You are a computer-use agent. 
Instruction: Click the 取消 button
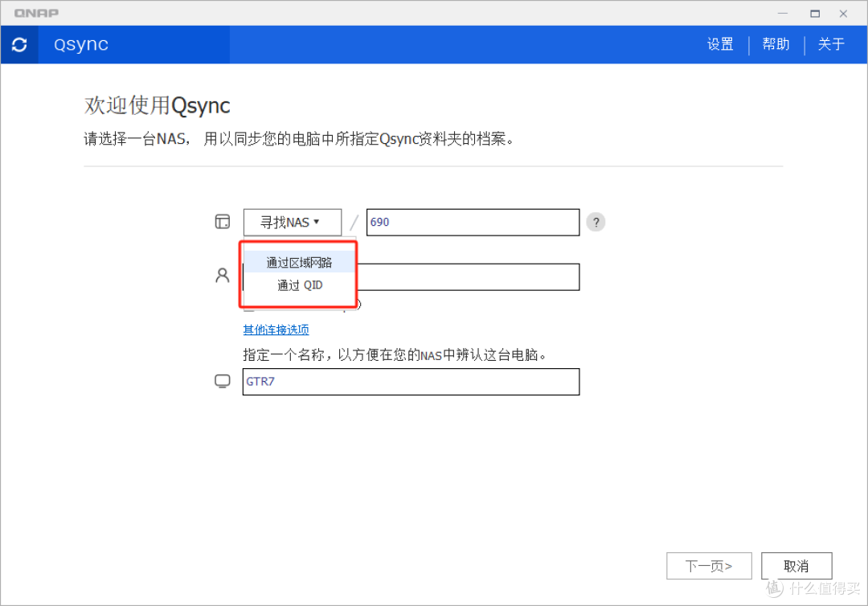click(x=796, y=566)
